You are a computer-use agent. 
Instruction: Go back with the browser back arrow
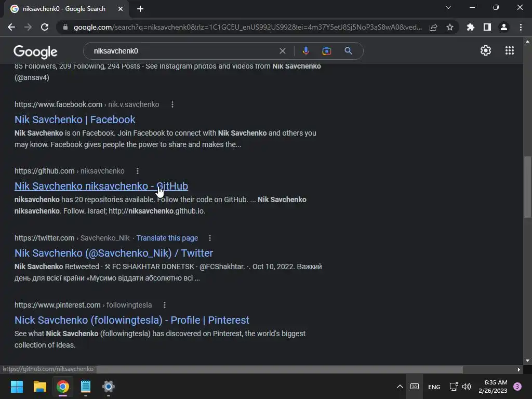pos(11,27)
